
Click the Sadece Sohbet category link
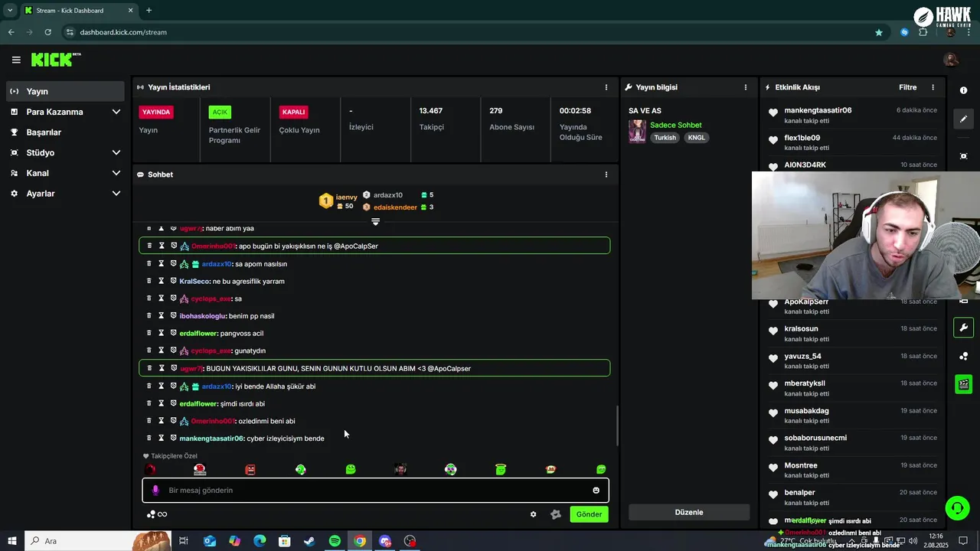pos(676,125)
